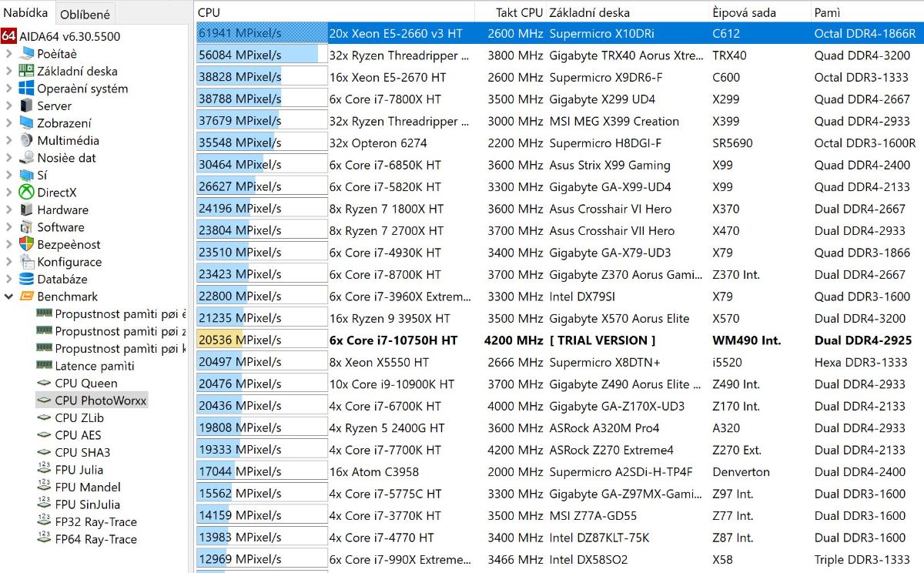Switch to the Oblíbené tab
Viewport: 924px width, 573px height.
[x=85, y=14]
